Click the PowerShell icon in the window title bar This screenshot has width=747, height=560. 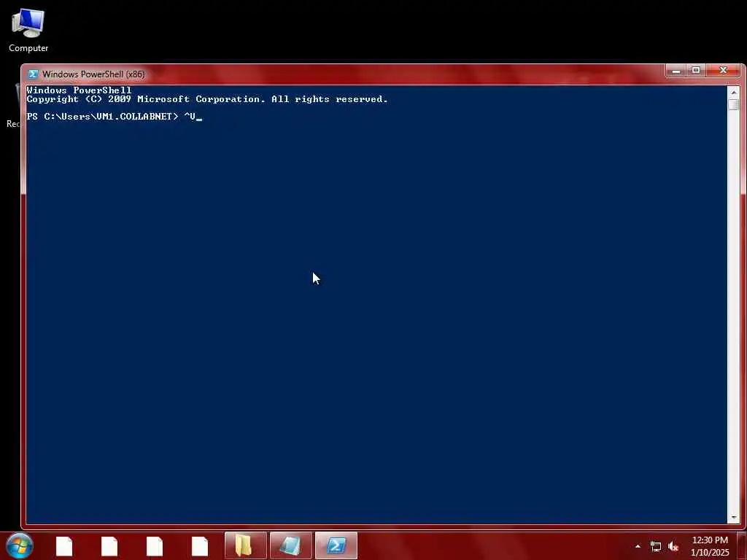coord(33,74)
